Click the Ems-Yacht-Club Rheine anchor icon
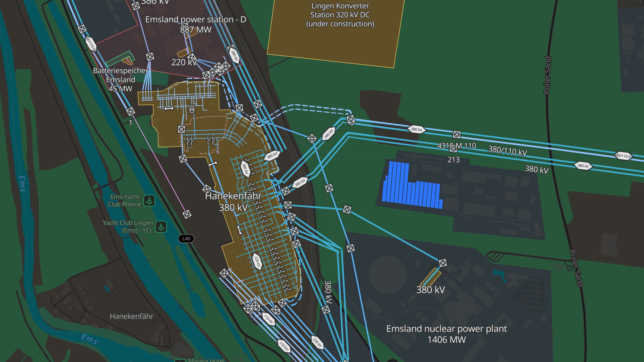This screenshot has width=644, height=362. pos(149,201)
